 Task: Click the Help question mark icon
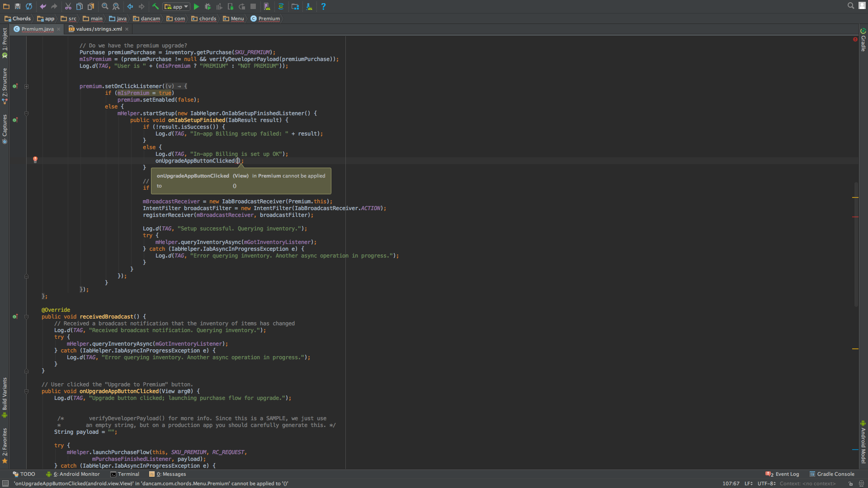323,6
